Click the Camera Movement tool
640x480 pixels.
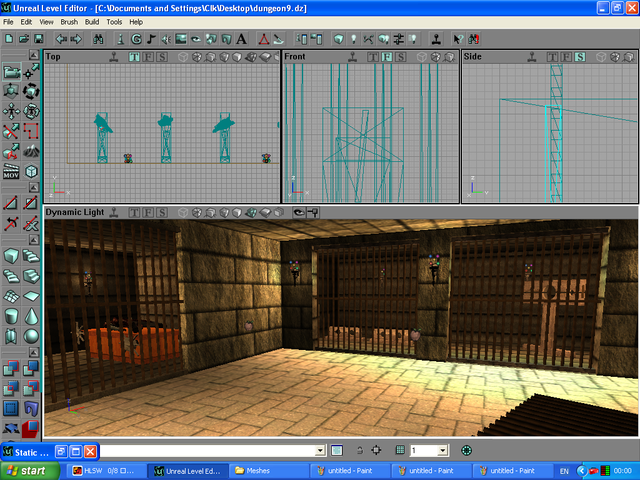pyautogui.click(x=11, y=72)
